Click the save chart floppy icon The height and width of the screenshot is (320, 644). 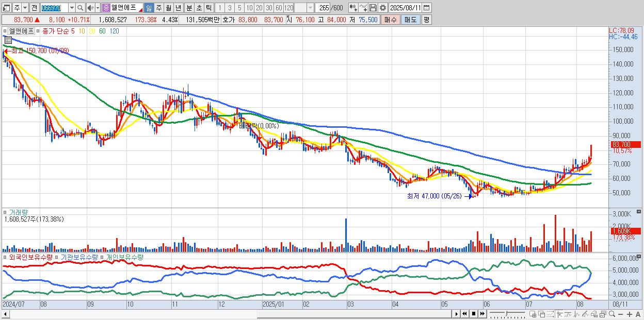pos(373,8)
